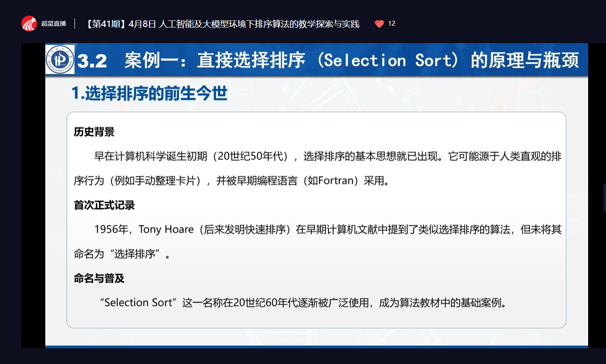Expand the side panel handle on right edge
Screen dimensions: 606x364
tap(604, 198)
